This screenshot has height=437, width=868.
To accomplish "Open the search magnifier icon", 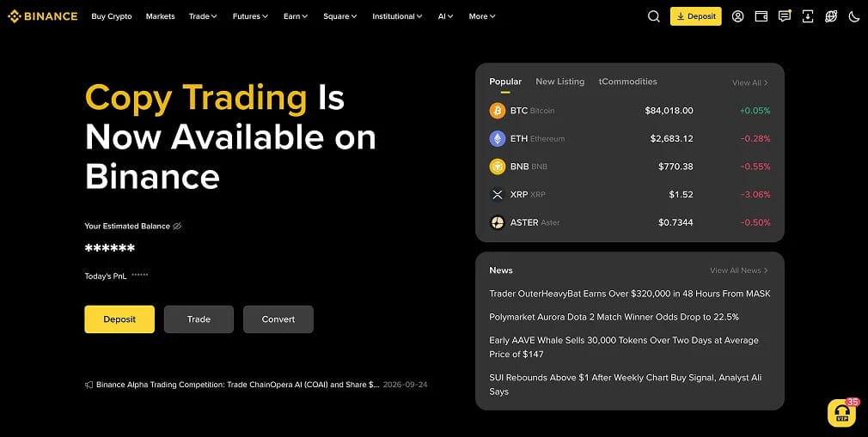I will [x=654, y=16].
